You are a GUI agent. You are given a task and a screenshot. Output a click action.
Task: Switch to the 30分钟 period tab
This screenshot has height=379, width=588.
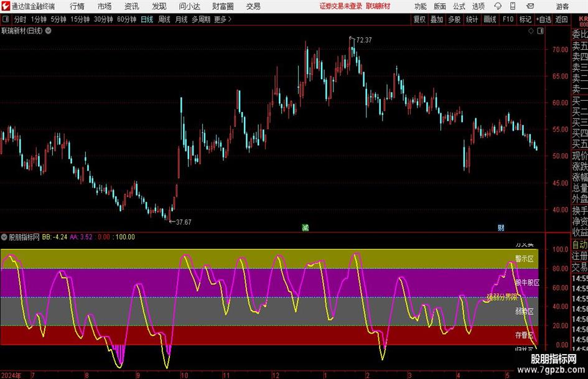pos(103,19)
